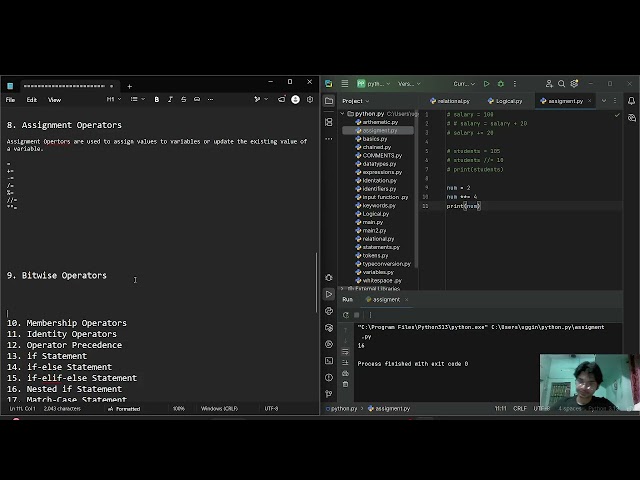
Task: Toggle italic formatting in Notepad
Action: point(170,100)
